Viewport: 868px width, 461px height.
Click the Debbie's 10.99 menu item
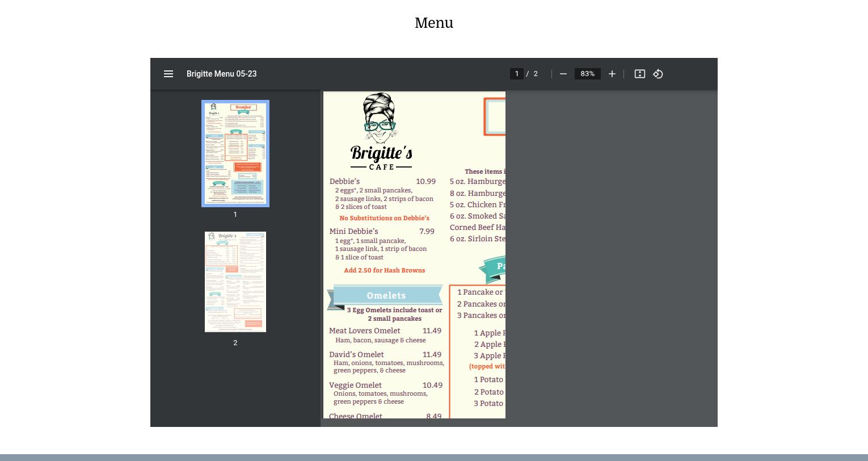[x=382, y=182]
